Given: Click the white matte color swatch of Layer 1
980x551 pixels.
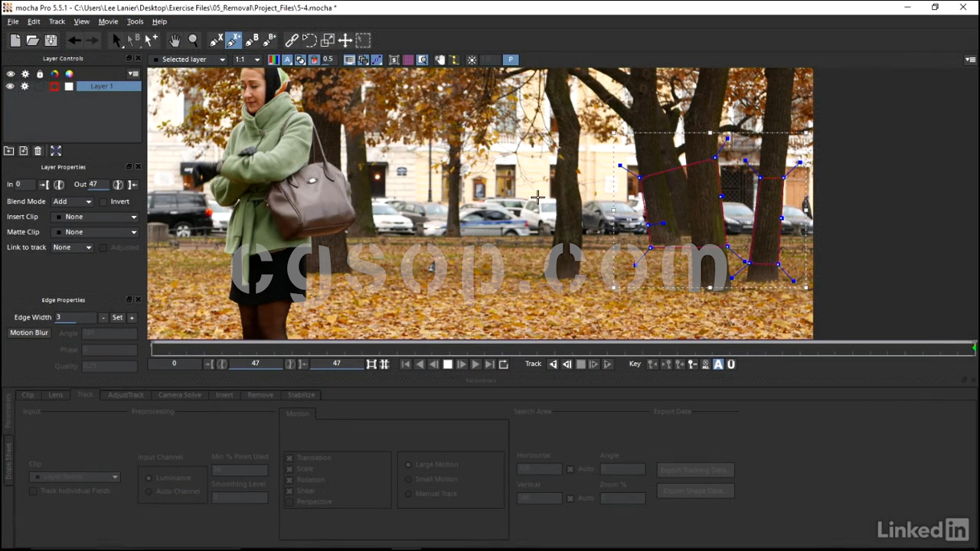Looking at the screenshot, I should click(69, 86).
